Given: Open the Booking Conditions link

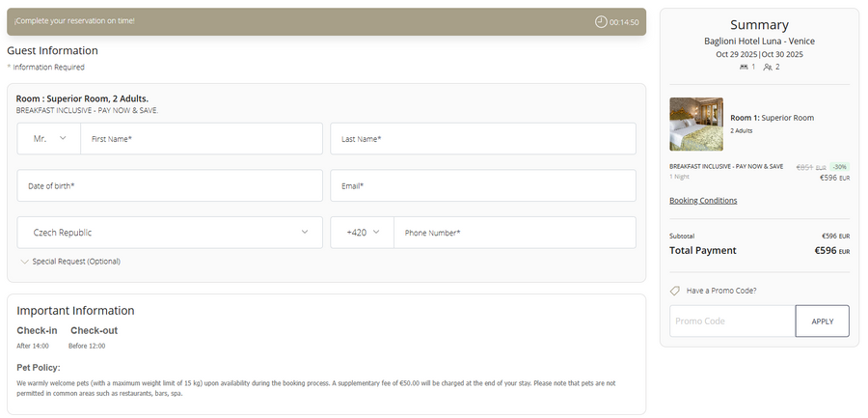Looking at the screenshot, I should (703, 201).
